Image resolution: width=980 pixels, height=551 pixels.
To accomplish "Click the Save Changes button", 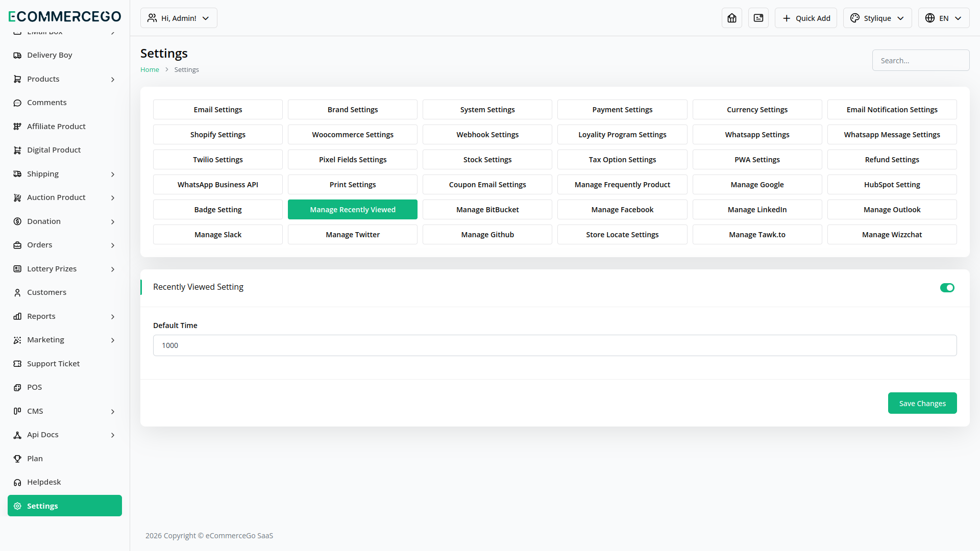I will click(x=922, y=403).
